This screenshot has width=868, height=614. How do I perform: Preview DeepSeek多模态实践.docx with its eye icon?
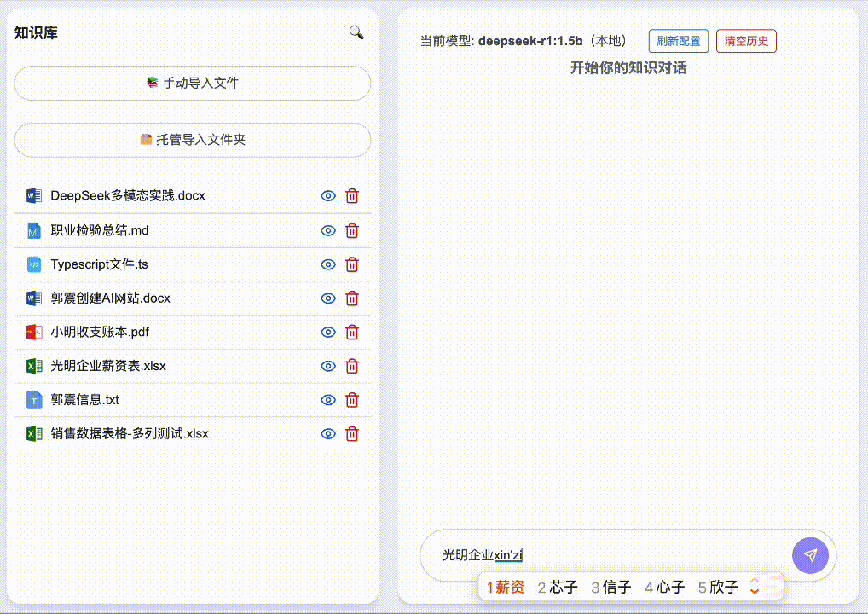point(327,195)
